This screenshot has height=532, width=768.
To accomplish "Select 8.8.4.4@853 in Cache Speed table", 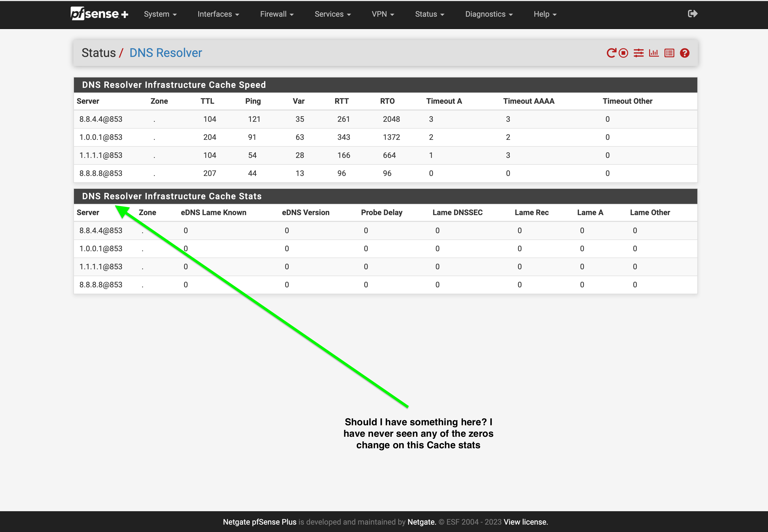I will coord(101,119).
